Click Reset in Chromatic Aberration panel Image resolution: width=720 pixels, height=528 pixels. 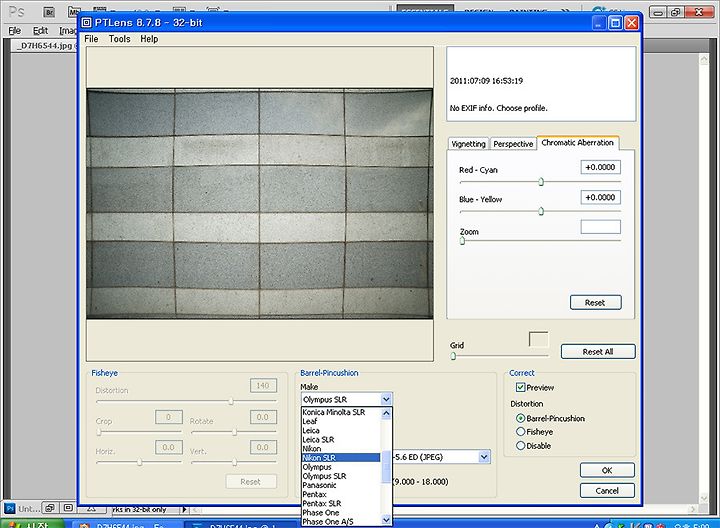point(596,303)
